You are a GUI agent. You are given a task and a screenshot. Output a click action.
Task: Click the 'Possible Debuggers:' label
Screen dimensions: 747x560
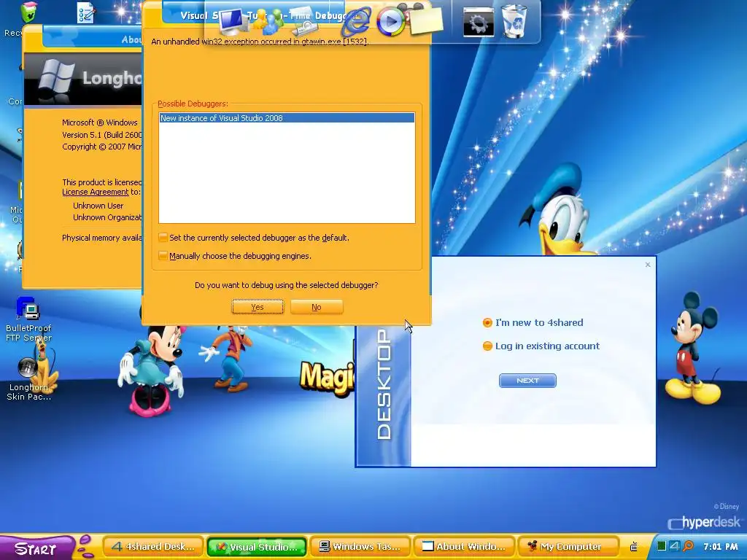tap(193, 104)
